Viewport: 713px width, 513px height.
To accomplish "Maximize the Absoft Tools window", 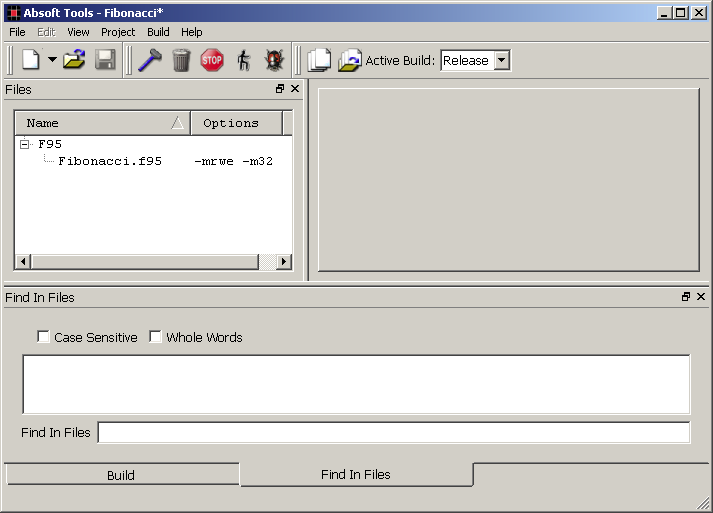I will (x=680, y=13).
